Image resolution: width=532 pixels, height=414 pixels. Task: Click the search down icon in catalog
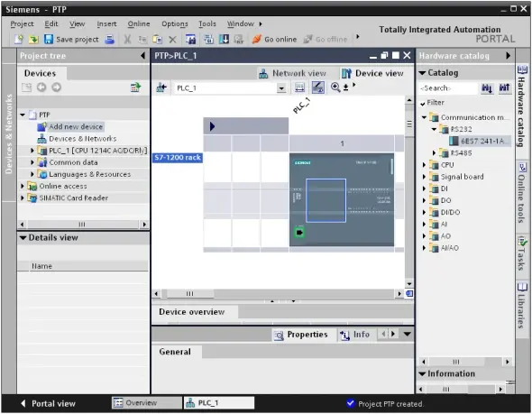coord(487,88)
